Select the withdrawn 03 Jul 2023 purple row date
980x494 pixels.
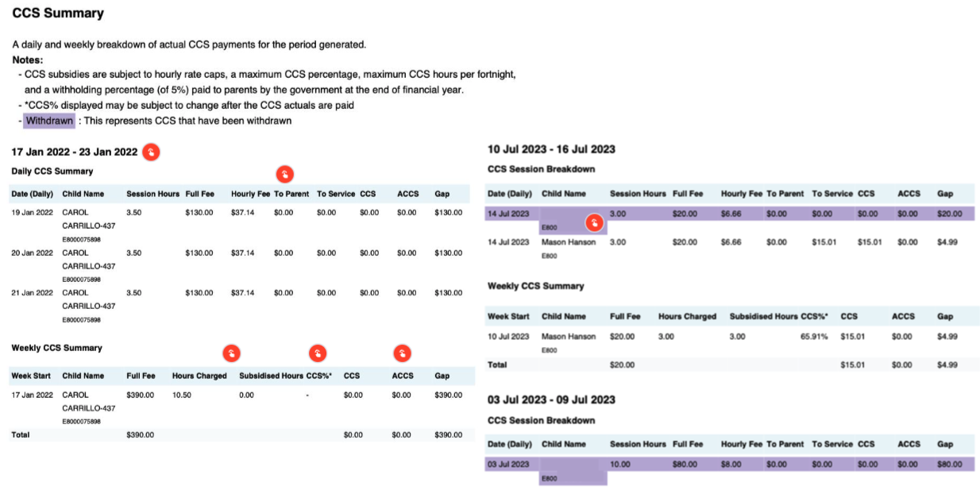click(x=507, y=464)
